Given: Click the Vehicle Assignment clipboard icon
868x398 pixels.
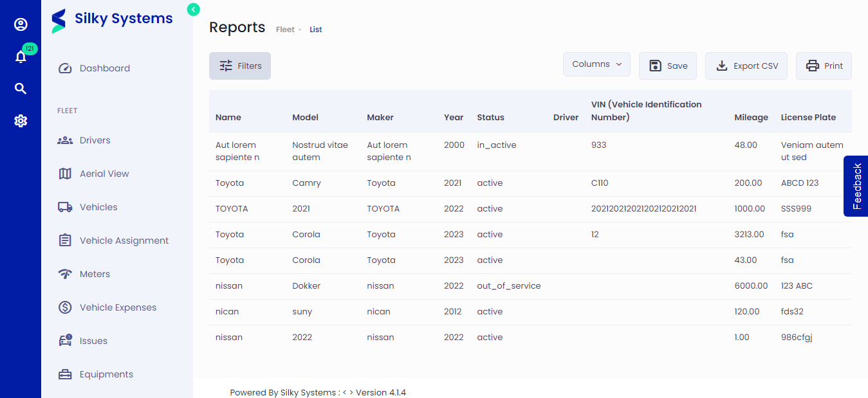Looking at the screenshot, I should (x=65, y=240).
